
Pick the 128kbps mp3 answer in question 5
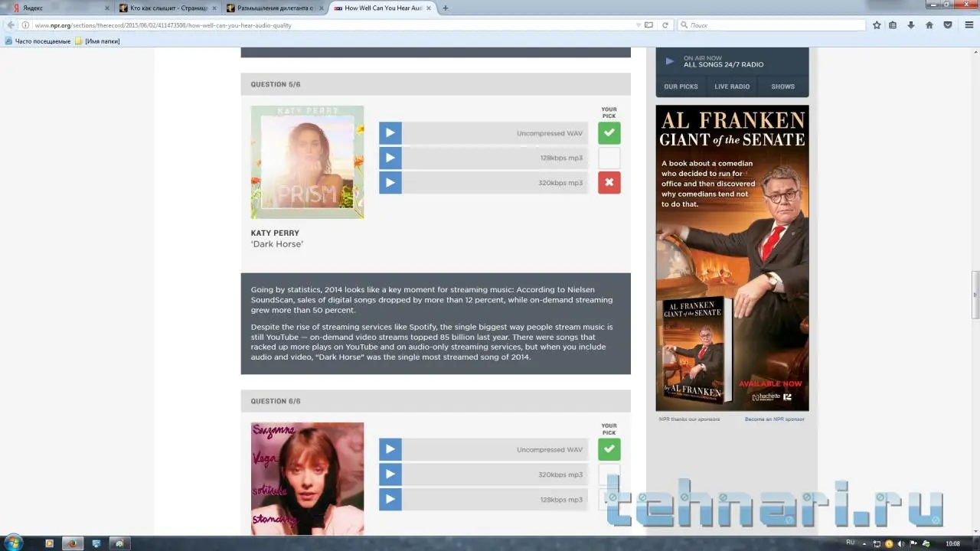[x=609, y=158]
